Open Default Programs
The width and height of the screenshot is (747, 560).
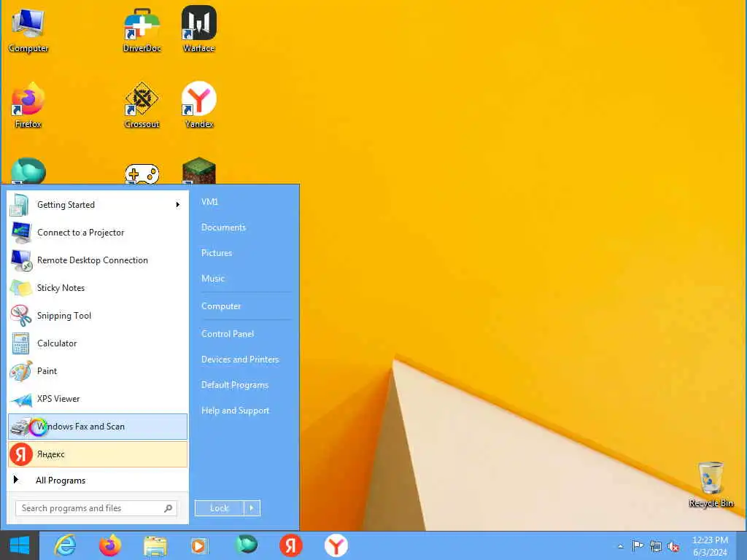[x=235, y=385]
